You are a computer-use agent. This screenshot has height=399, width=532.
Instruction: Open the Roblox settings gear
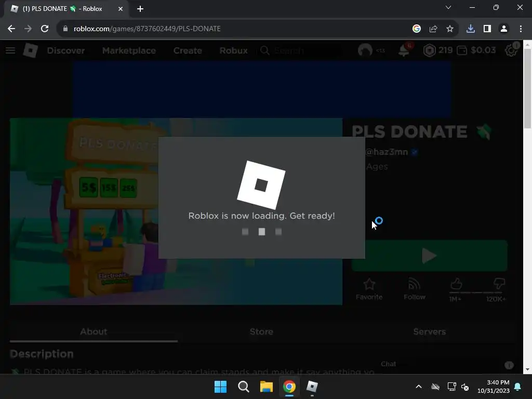[511, 50]
